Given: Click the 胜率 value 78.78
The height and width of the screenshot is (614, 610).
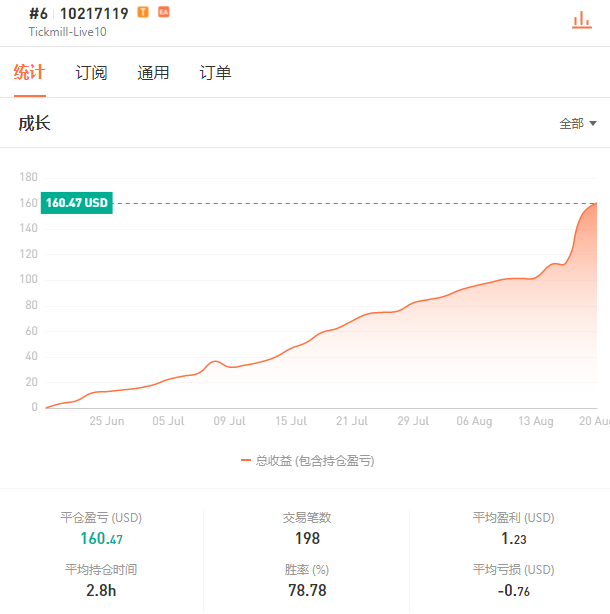Looking at the screenshot, I should point(307,591).
